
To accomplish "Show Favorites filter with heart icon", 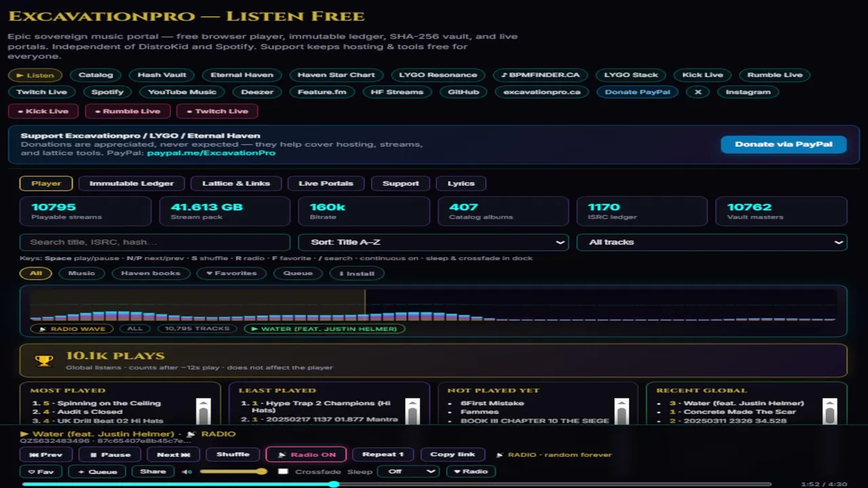I will [x=231, y=273].
